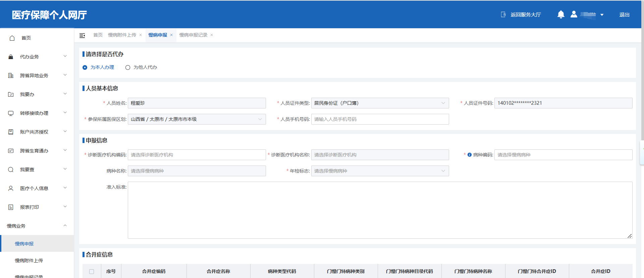This screenshot has height=278, width=644.
Task: Click the home icon in sidebar
Action: pos(12,38)
